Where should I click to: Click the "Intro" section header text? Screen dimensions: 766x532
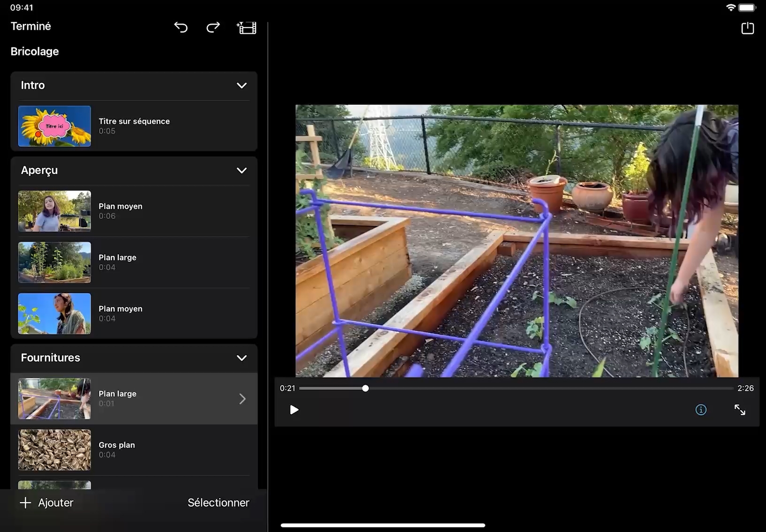[33, 85]
